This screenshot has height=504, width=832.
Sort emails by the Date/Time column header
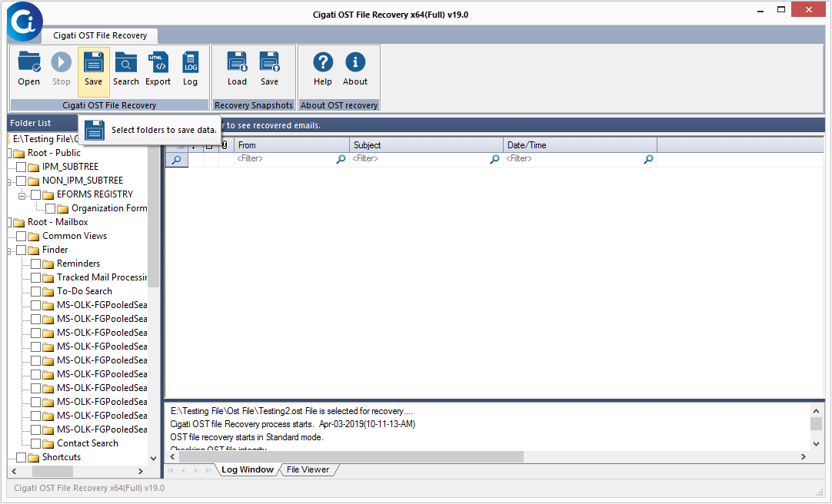[580, 144]
